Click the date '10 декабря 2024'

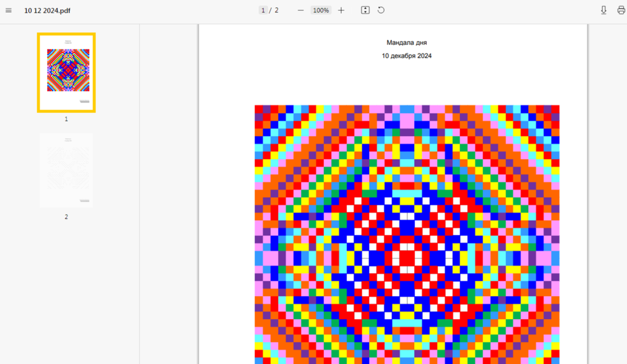407,56
